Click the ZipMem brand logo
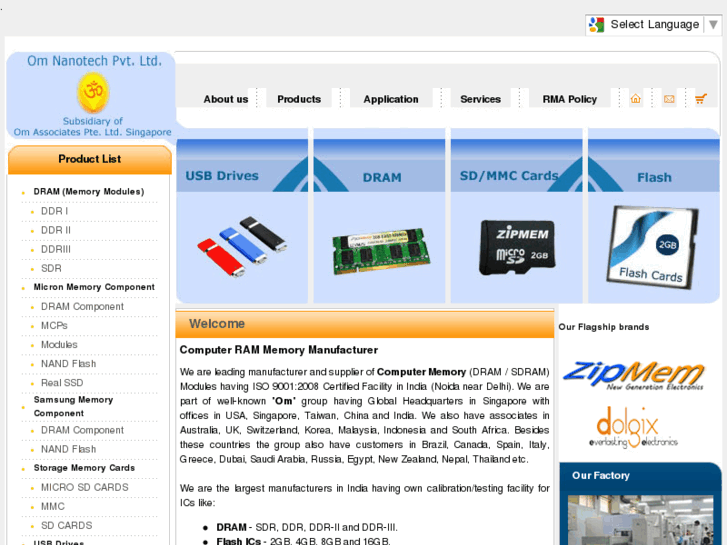The height and width of the screenshot is (545, 727). point(634,375)
